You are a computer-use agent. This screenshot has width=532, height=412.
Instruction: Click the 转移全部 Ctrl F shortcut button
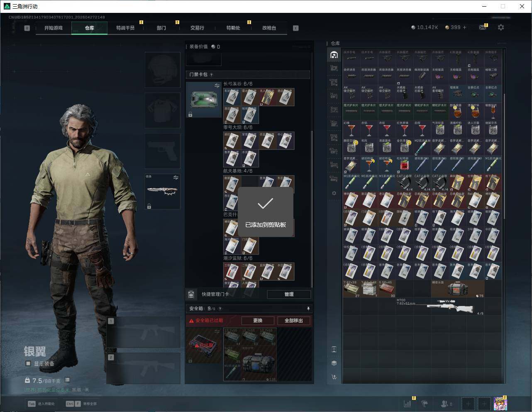pyautogui.click(x=81, y=404)
